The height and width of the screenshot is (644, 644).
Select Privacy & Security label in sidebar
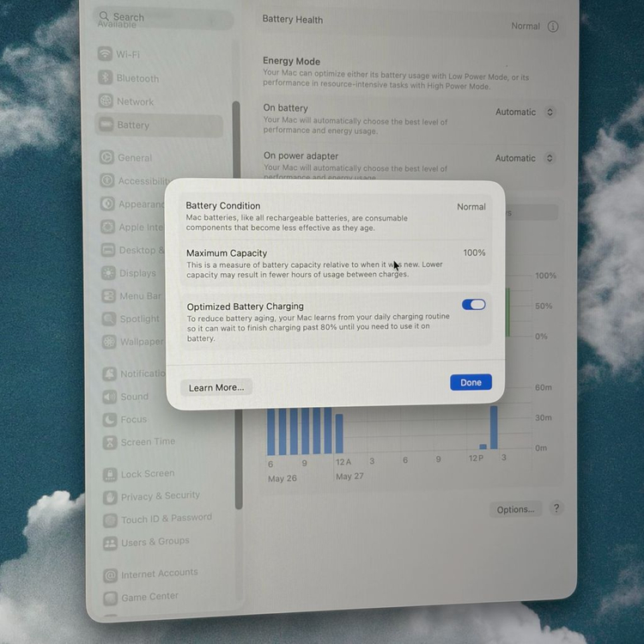click(x=161, y=495)
